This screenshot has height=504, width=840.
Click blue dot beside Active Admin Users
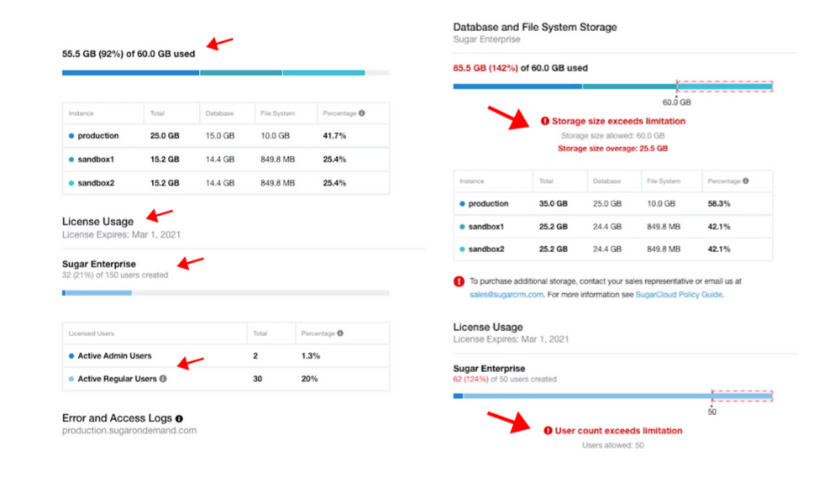[x=71, y=355]
